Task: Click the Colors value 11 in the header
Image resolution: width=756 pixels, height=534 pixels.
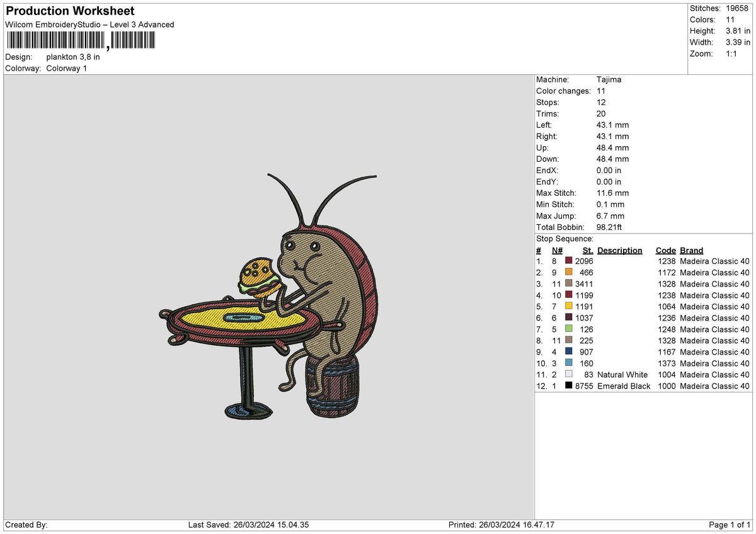Action: point(730,20)
